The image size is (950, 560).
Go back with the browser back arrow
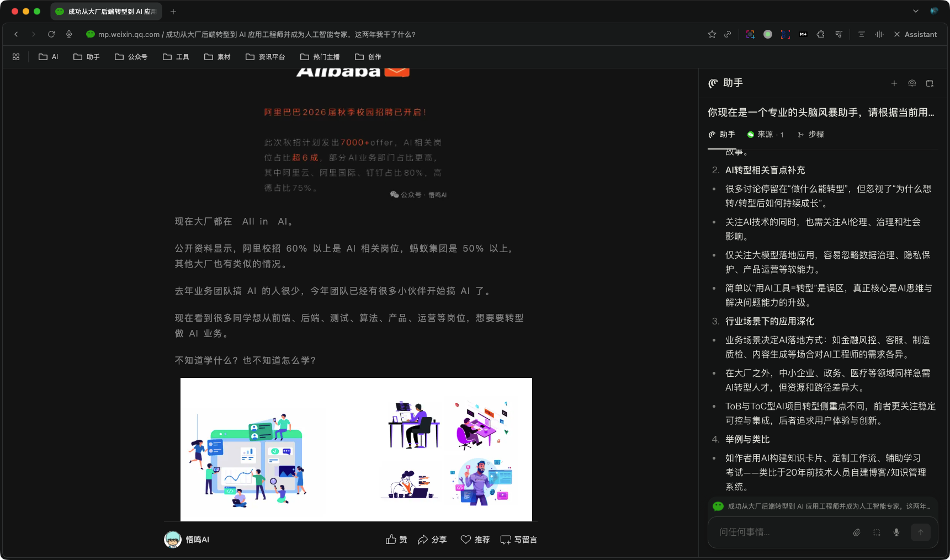tap(16, 34)
